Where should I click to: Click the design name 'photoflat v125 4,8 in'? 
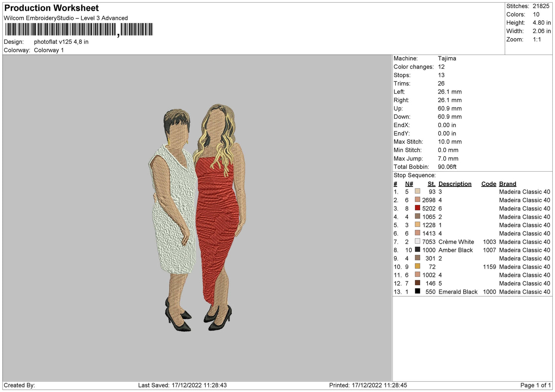[61, 42]
